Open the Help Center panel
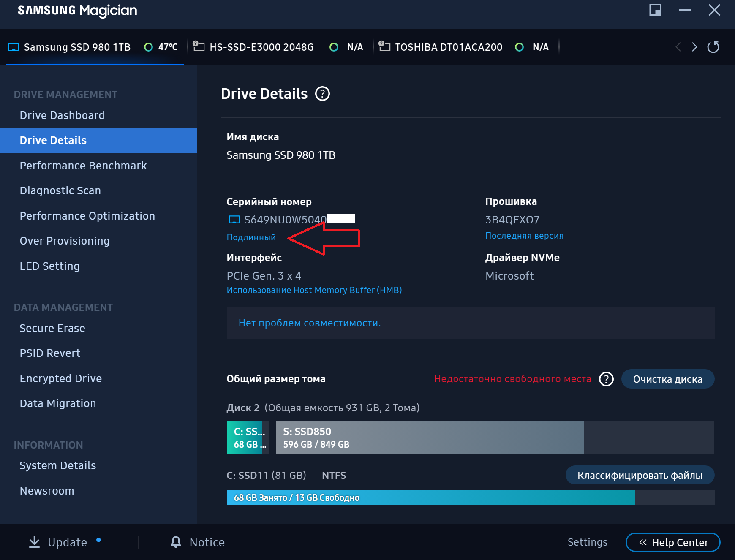The width and height of the screenshot is (735, 560). [x=673, y=542]
